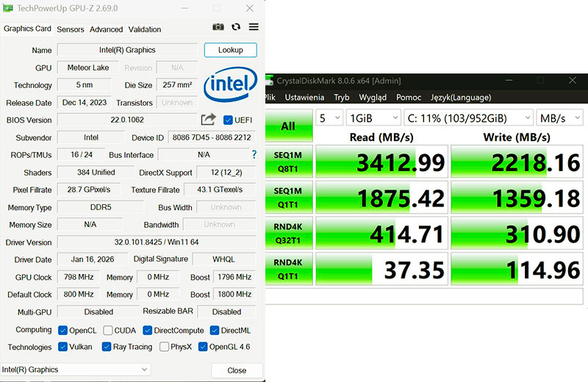Switch to the Graphics Card tab
This screenshot has height=382, width=588.
[27, 29]
